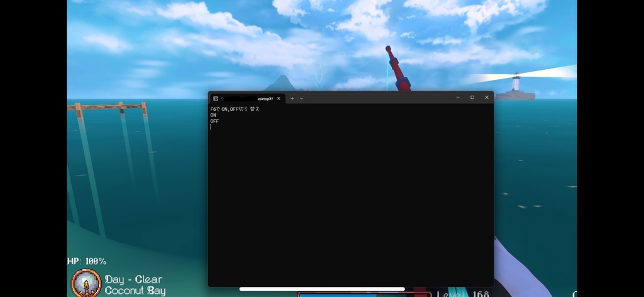Click the 'ON' output line in terminal
Image resolution: width=644 pixels, height=297 pixels.
[213, 115]
